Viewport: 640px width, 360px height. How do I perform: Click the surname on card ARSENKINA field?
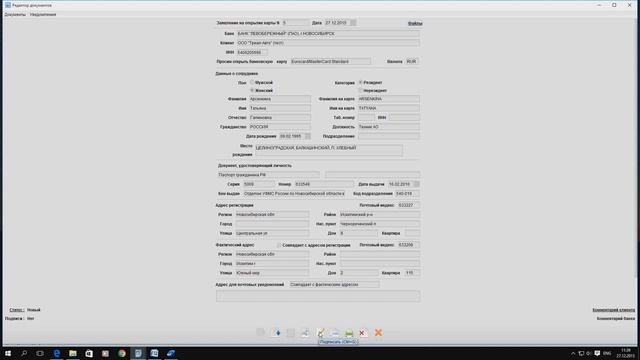389,99
